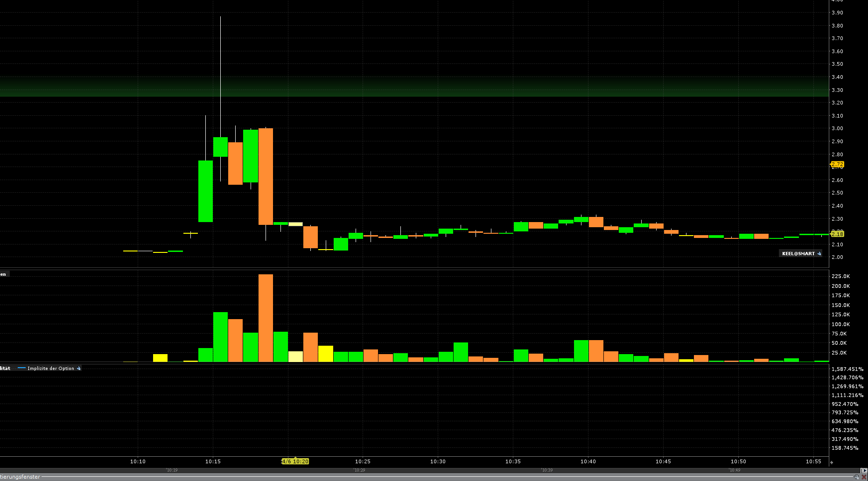Click the candle with the long wick to 3.85
Viewport: 868px width, 481px height.
(220, 146)
